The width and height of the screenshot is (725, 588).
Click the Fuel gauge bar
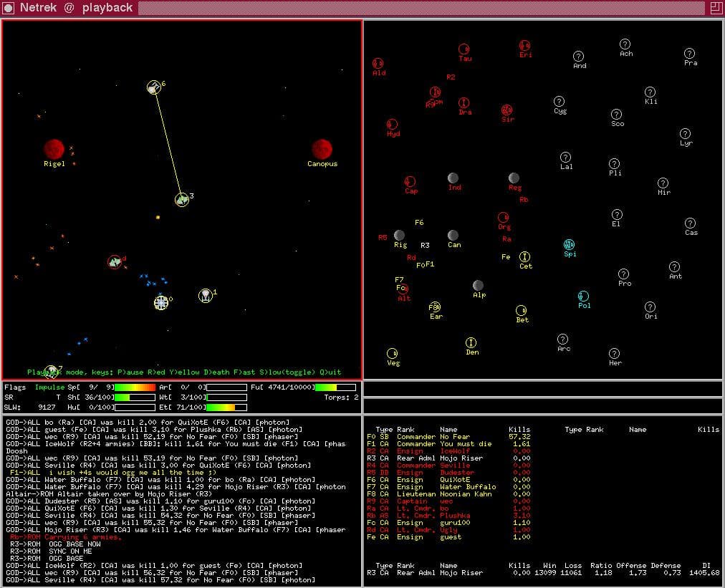tap(336, 387)
